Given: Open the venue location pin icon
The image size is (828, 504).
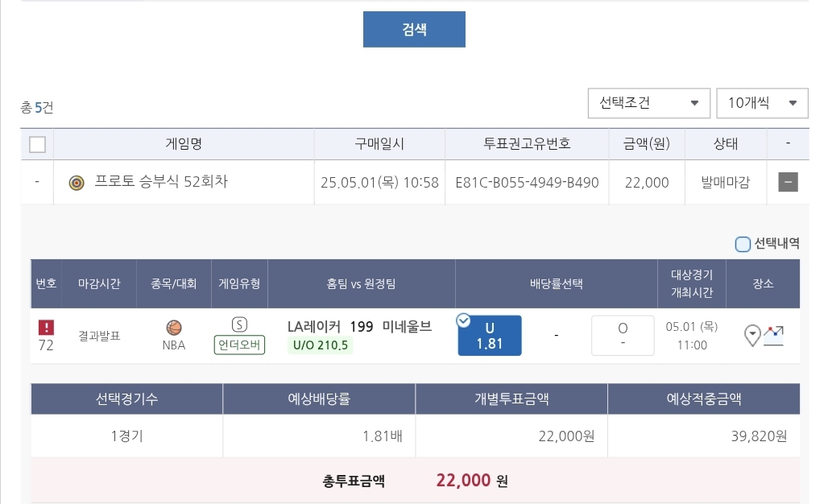Looking at the screenshot, I should coord(752,335).
